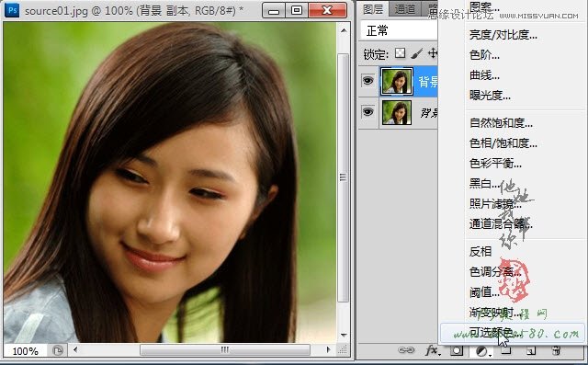Click the horizontal scrollbar right arrow
The image size is (588, 365).
click(x=329, y=349)
